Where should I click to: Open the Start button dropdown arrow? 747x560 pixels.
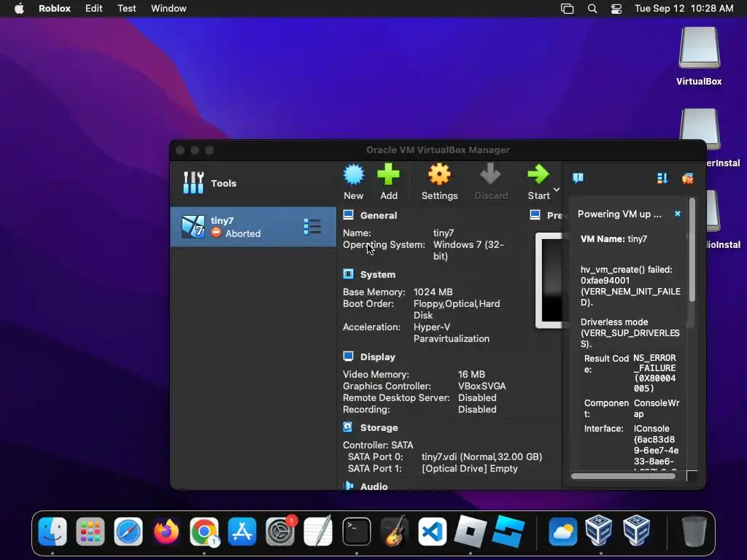[x=557, y=190]
